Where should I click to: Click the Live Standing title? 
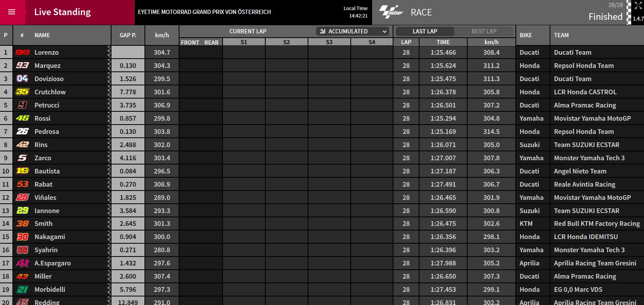pyautogui.click(x=63, y=12)
